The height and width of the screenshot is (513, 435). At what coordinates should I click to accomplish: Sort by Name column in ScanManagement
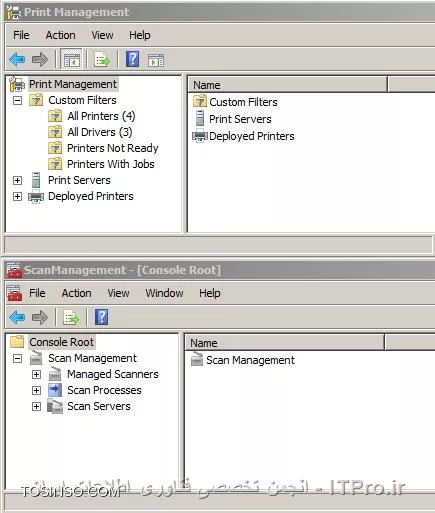[285, 343]
